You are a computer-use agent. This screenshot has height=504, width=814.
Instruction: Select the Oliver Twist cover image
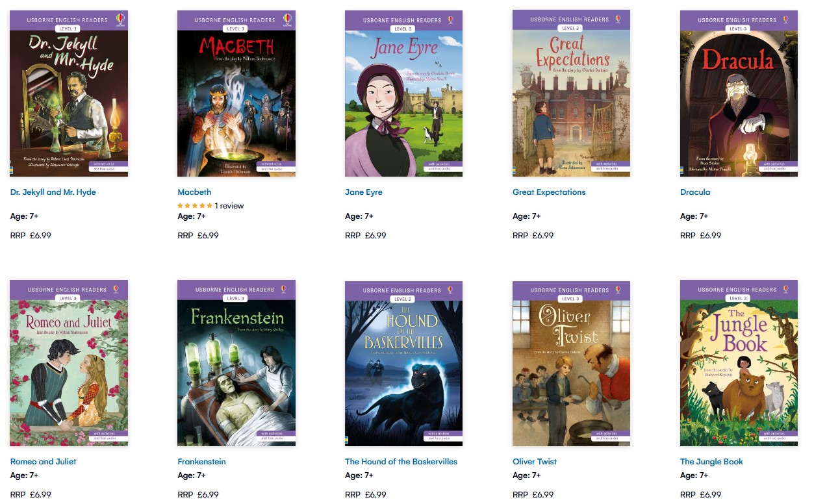pos(571,363)
